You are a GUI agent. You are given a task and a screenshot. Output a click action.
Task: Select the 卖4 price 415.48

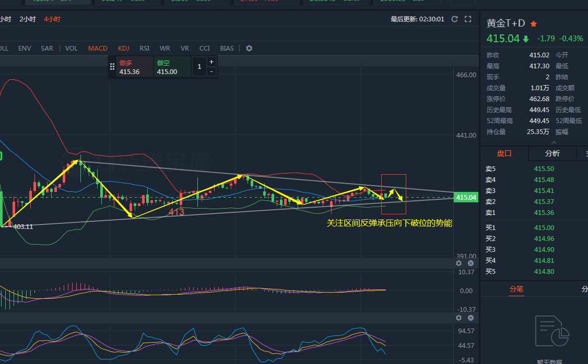544,180
